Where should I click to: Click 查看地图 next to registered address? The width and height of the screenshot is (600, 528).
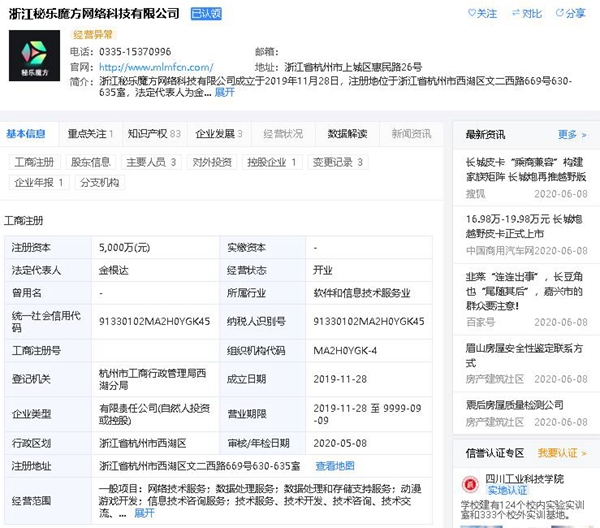[x=335, y=466]
